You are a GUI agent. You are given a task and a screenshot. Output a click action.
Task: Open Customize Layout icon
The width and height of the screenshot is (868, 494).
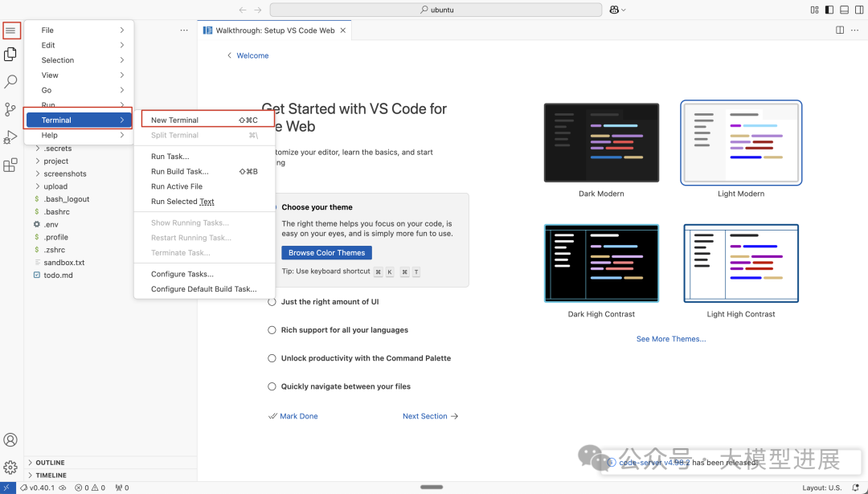tap(814, 10)
